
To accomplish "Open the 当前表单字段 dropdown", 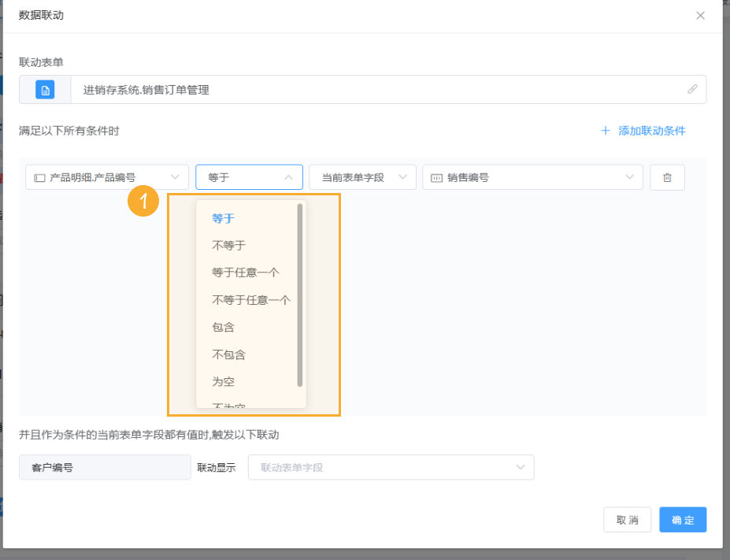I will (x=362, y=176).
